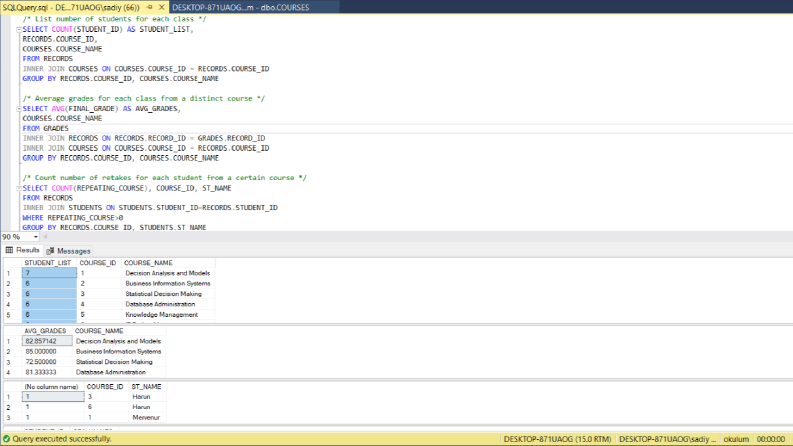
Task: Click the (No column name) header
Action: point(52,386)
